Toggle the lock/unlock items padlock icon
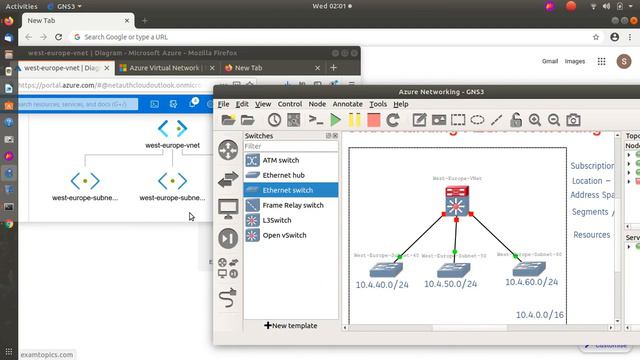The height and width of the screenshot is (360, 640). point(516,120)
